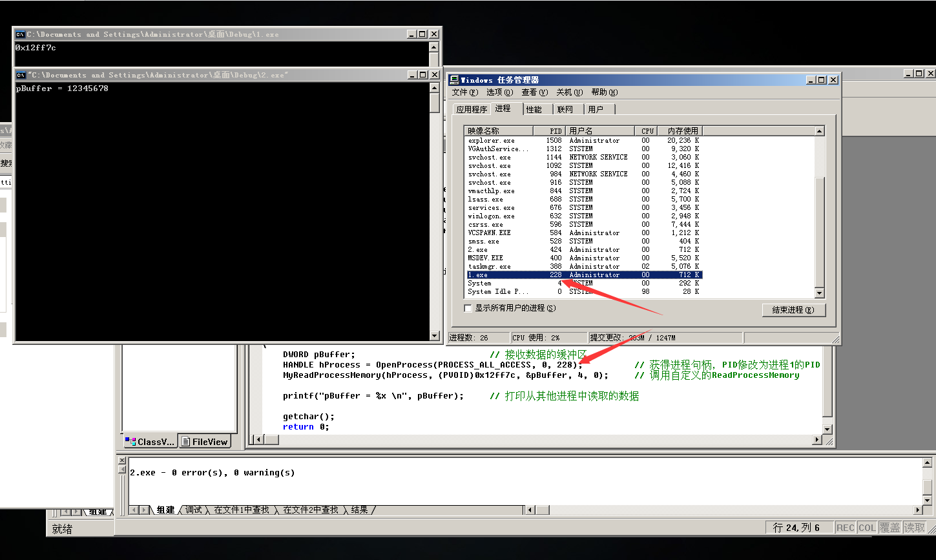Image resolution: width=936 pixels, height=560 pixels.
Task: Switch to the 性能 tab
Action: pos(534,109)
